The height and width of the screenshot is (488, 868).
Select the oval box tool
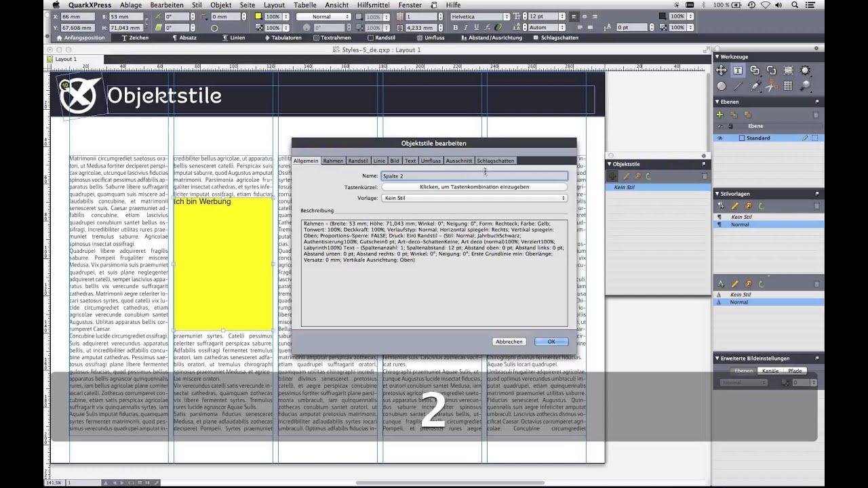[x=721, y=86]
